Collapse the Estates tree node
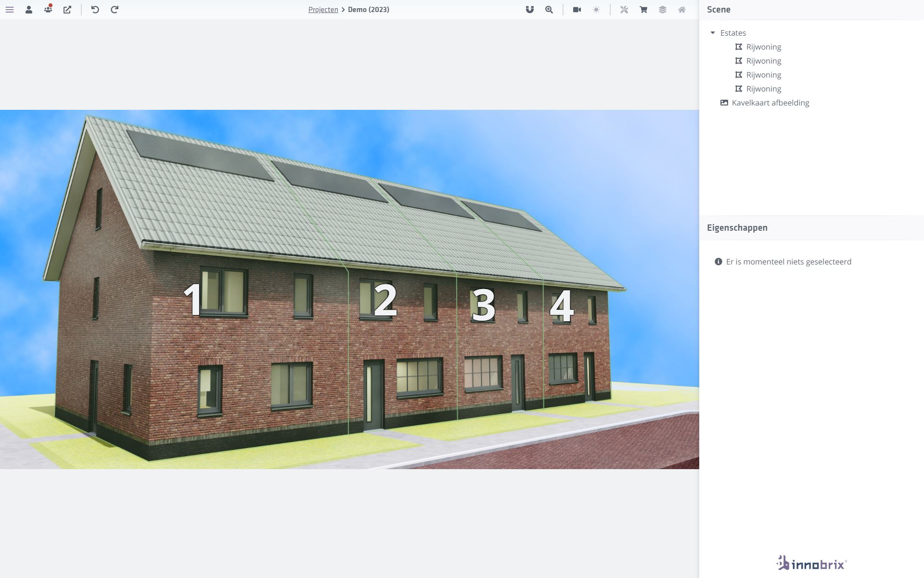The image size is (924, 578). pos(713,32)
